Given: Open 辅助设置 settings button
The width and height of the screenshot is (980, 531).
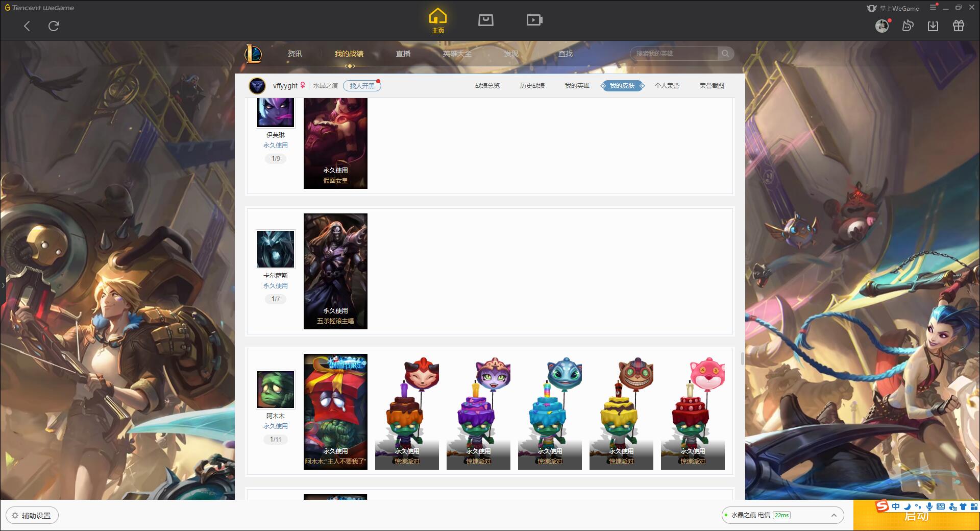Looking at the screenshot, I should 32,516.
